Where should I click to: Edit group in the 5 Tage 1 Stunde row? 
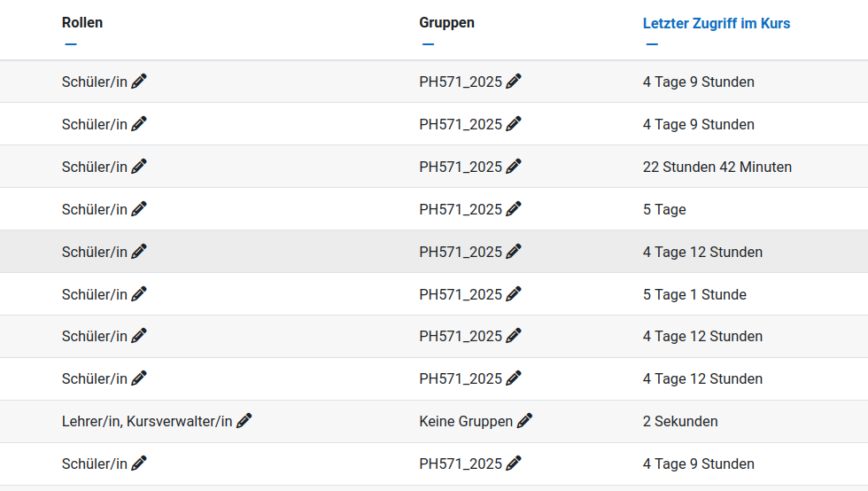click(x=514, y=293)
